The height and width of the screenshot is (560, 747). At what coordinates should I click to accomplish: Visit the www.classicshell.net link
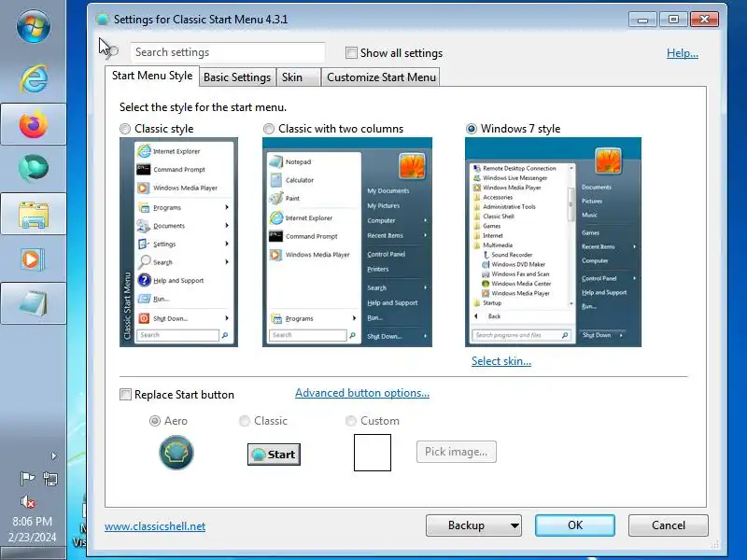[x=155, y=526]
